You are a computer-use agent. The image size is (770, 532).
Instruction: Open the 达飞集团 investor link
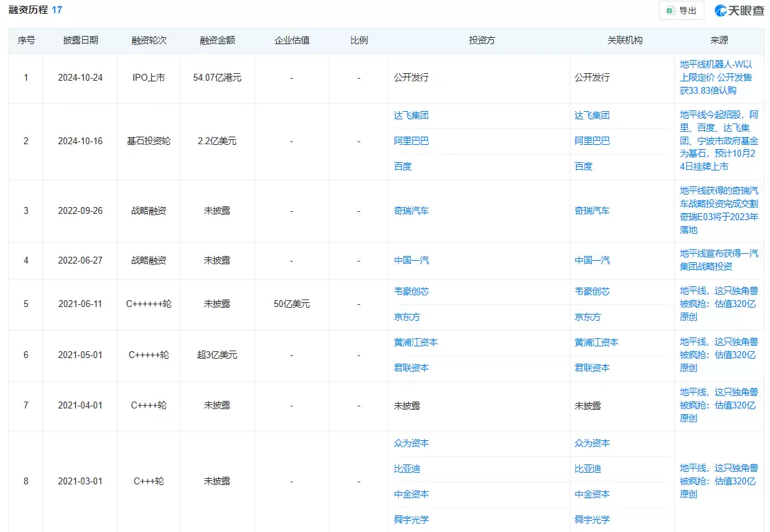point(411,115)
